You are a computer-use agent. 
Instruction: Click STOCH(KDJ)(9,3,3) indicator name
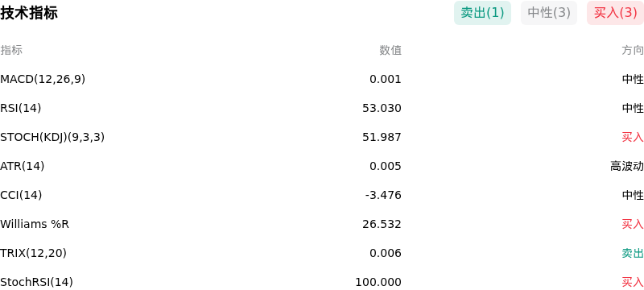coord(52,137)
